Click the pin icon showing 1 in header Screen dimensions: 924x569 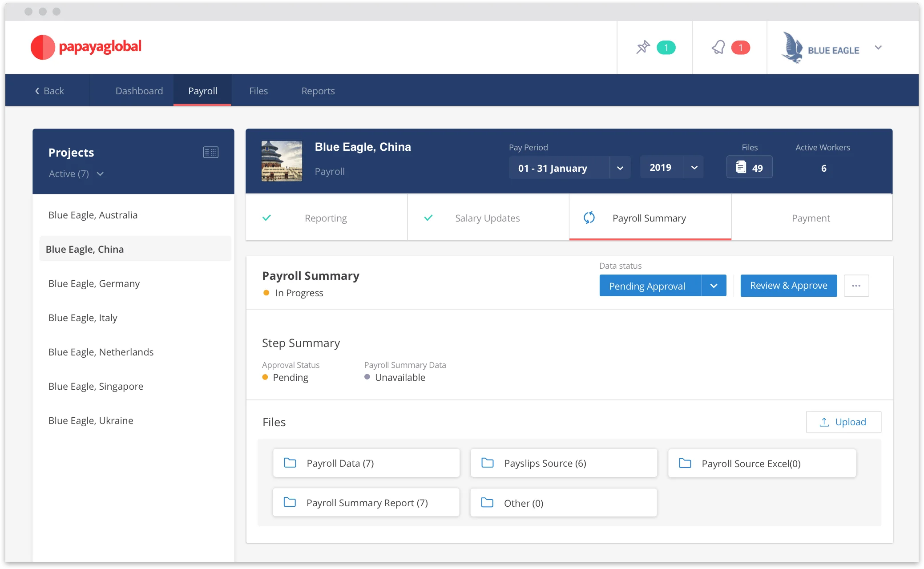655,47
